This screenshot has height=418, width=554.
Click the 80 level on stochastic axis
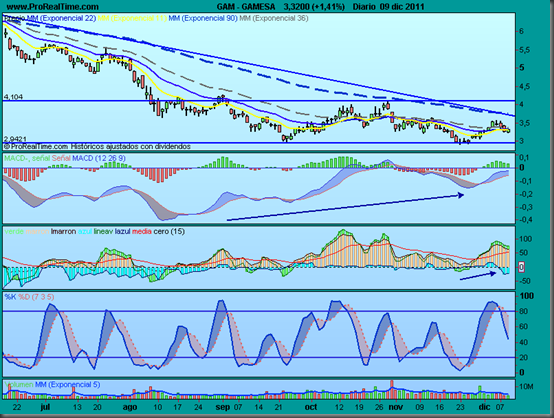click(523, 311)
